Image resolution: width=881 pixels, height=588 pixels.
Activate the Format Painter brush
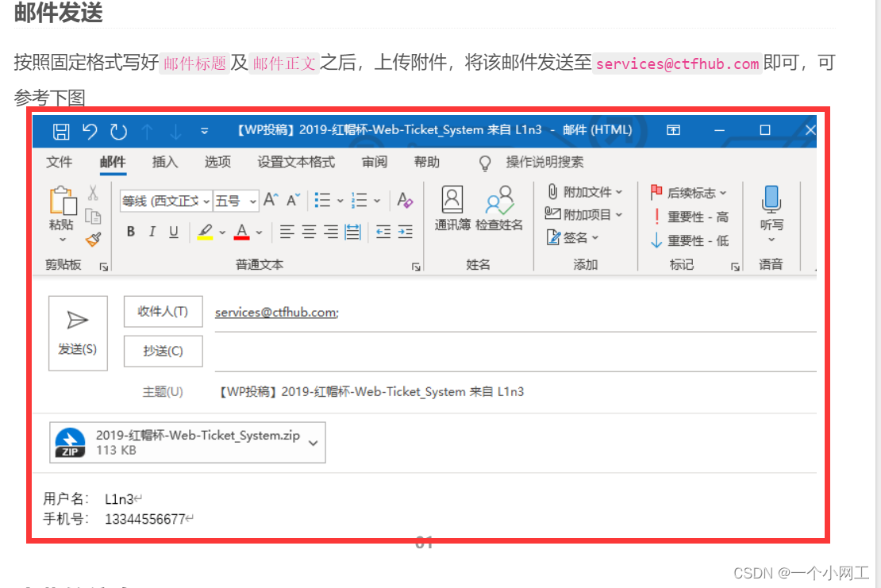[94, 240]
